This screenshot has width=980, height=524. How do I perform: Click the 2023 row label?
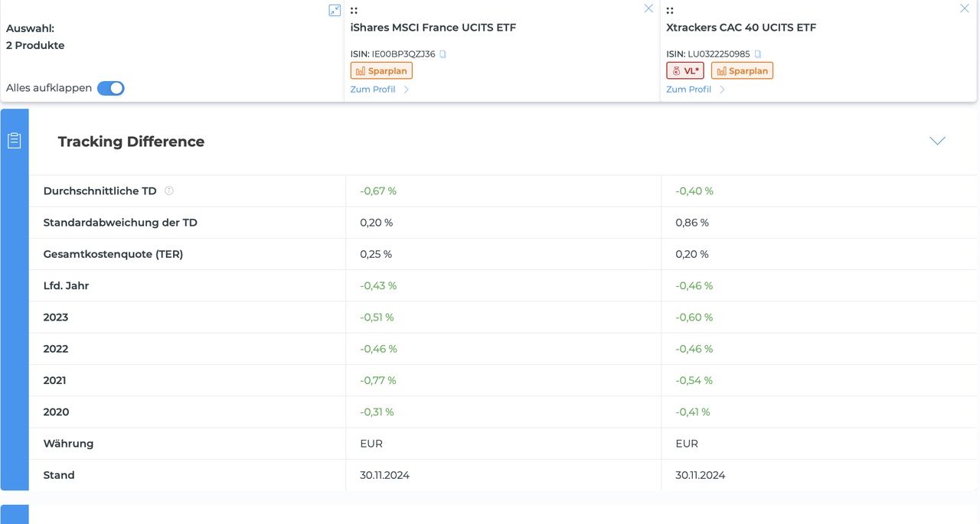click(x=56, y=317)
